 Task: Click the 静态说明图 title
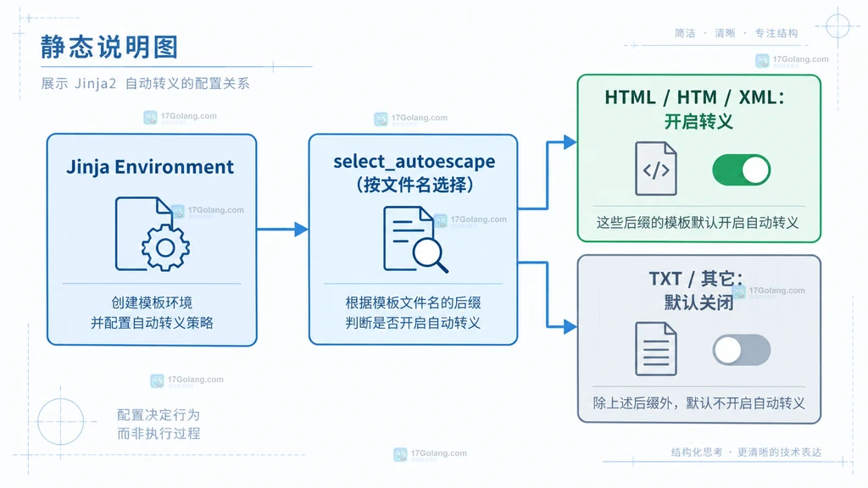coord(109,47)
